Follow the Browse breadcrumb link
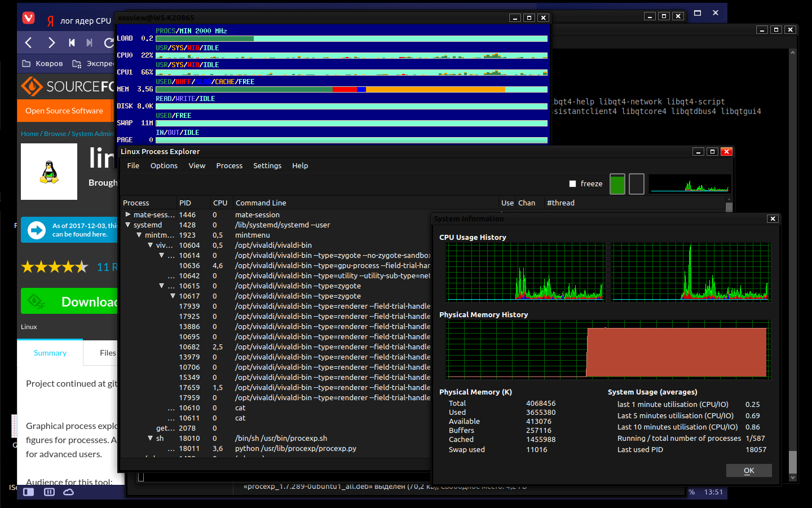 click(55, 134)
